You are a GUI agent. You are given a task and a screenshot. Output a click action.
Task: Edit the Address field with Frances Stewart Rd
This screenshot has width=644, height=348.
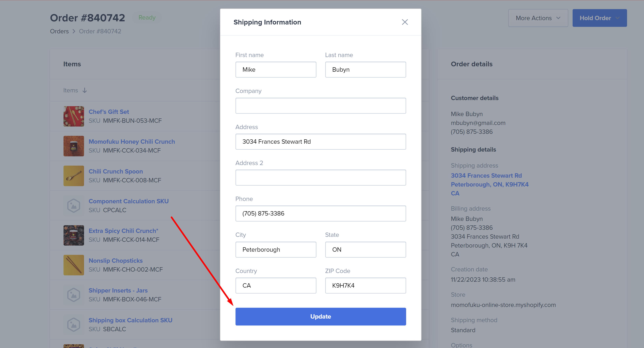point(321,142)
